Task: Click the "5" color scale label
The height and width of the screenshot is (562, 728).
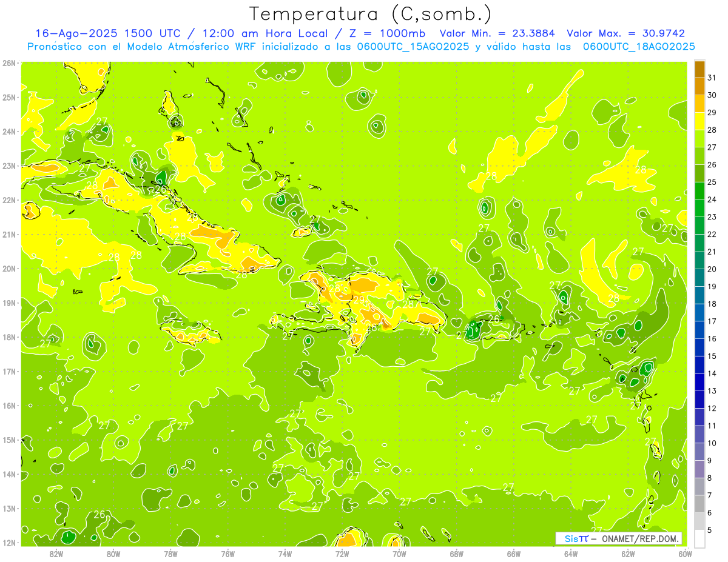Action: pos(710,530)
